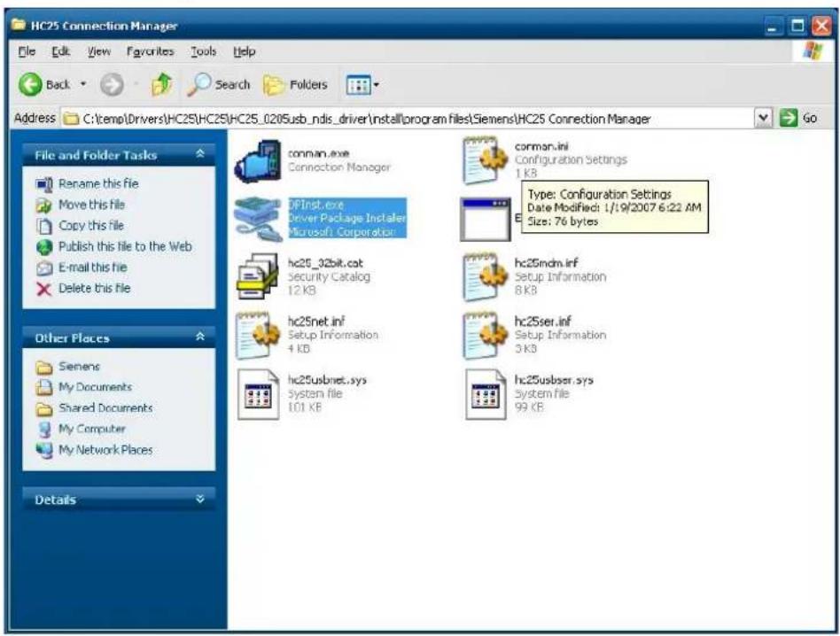The height and width of the screenshot is (636, 840).
Task: Open the View menu
Action: tap(99, 51)
